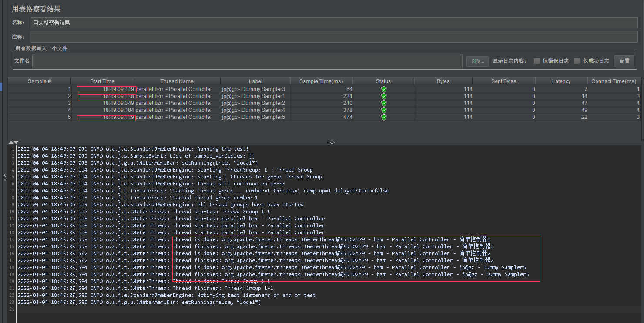644x323 pixels.
Task: Click the 浏览 browse button
Action: pyautogui.click(x=478, y=61)
